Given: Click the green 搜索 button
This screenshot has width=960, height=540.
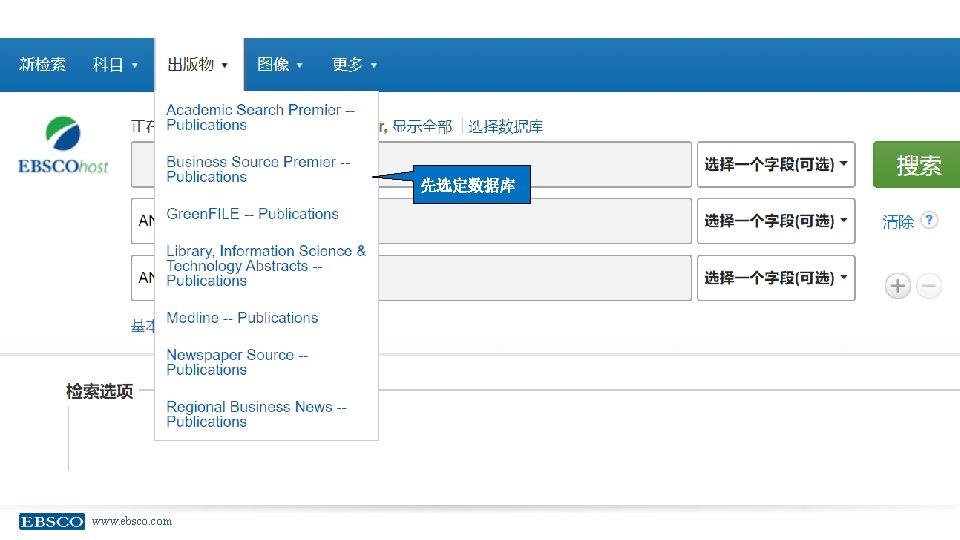Looking at the screenshot, I should [x=916, y=165].
